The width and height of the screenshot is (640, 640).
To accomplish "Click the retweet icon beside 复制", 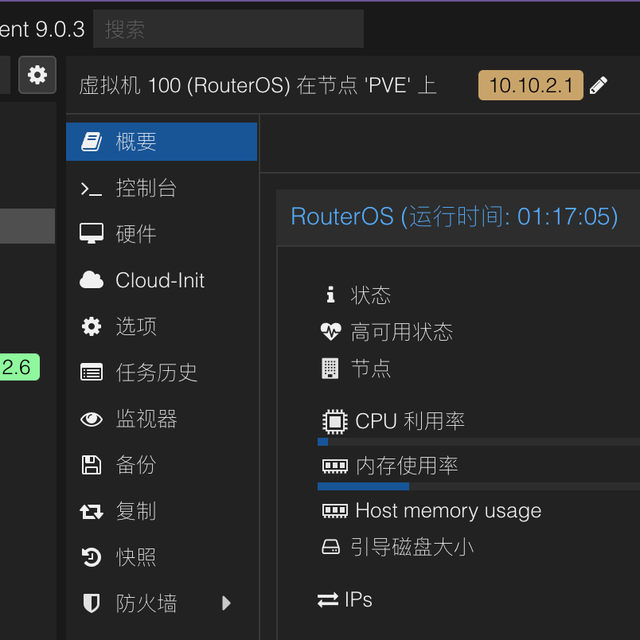I will click(91, 512).
